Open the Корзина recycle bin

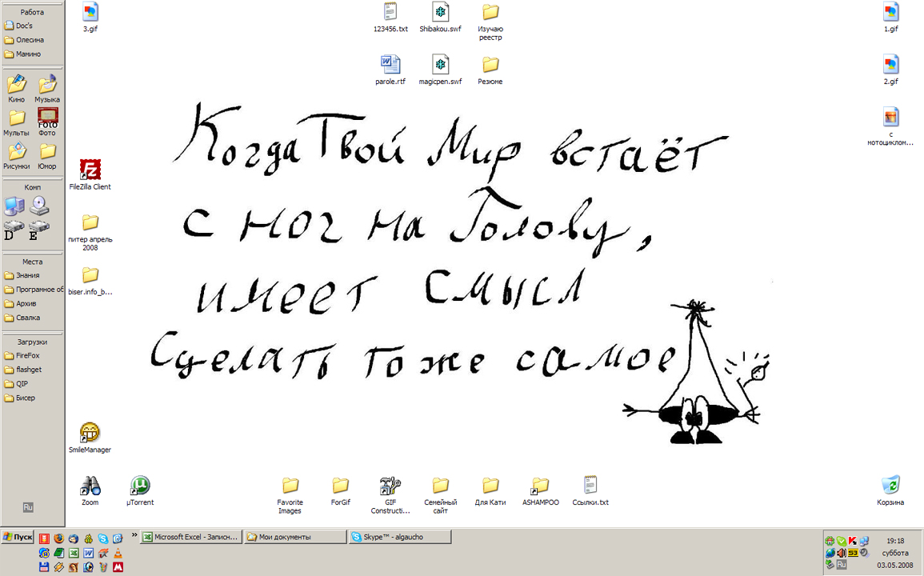890,486
